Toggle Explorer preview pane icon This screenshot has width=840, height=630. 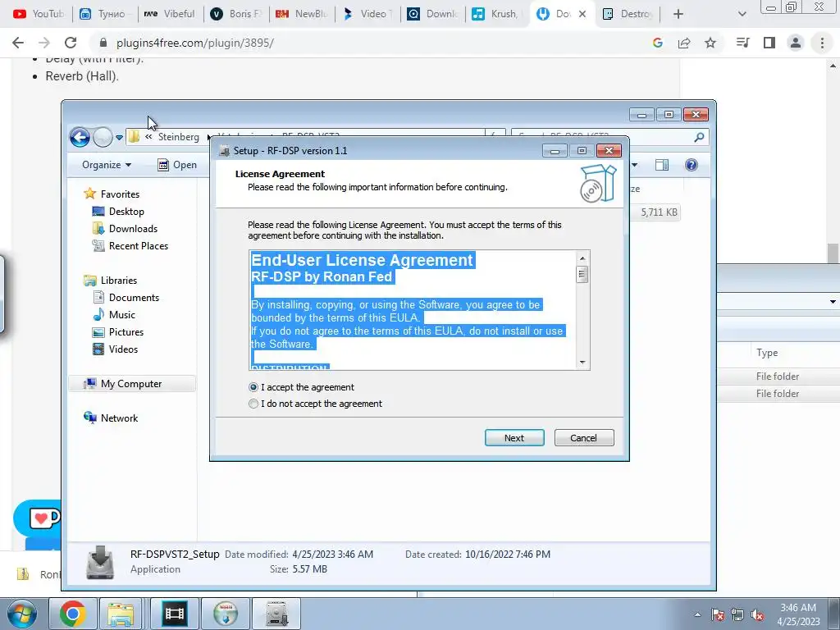tap(662, 165)
